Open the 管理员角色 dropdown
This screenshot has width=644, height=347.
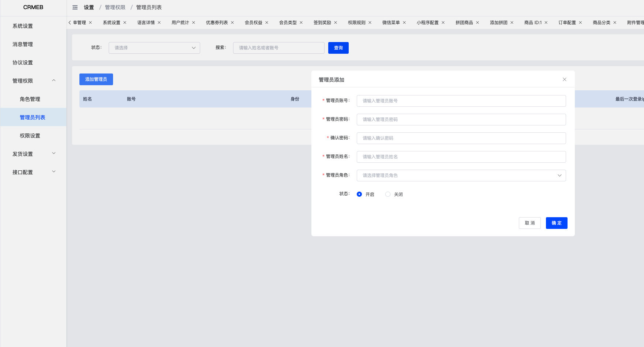461,176
